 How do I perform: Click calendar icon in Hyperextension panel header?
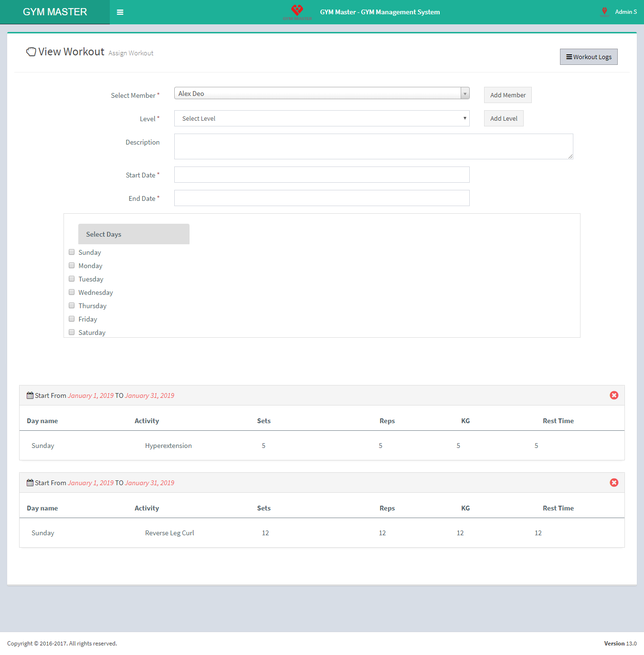coord(30,395)
